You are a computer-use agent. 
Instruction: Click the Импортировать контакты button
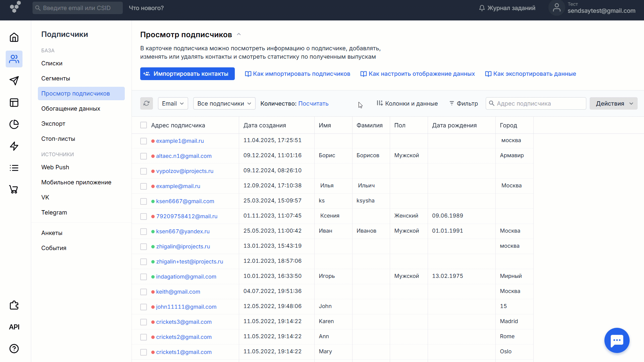187,74
